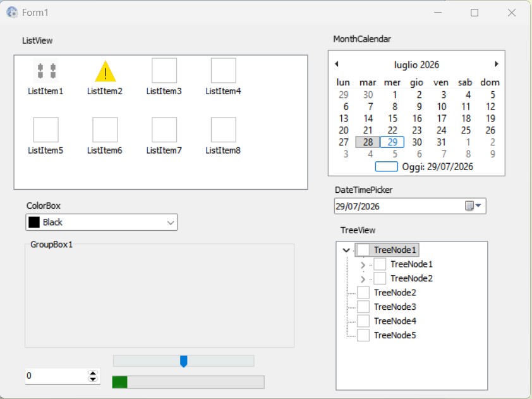Select day 31 in July calendar
The width and height of the screenshot is (532, 399).
point(441,142)
